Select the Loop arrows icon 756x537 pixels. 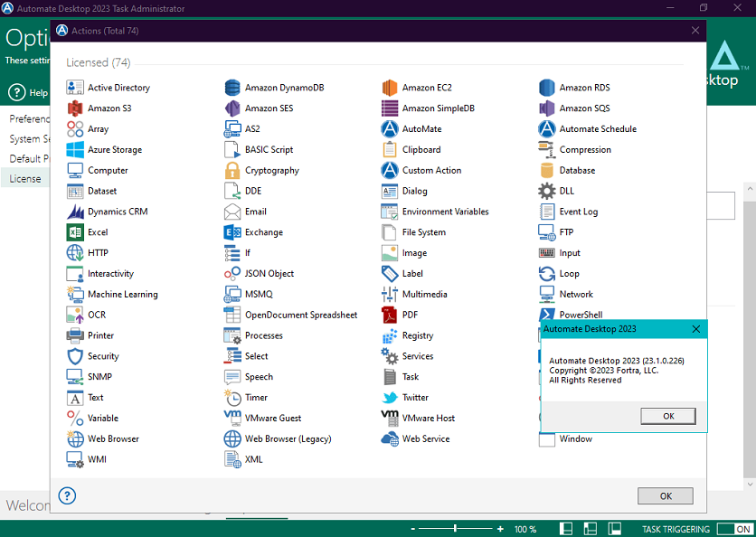click(547, 273)
